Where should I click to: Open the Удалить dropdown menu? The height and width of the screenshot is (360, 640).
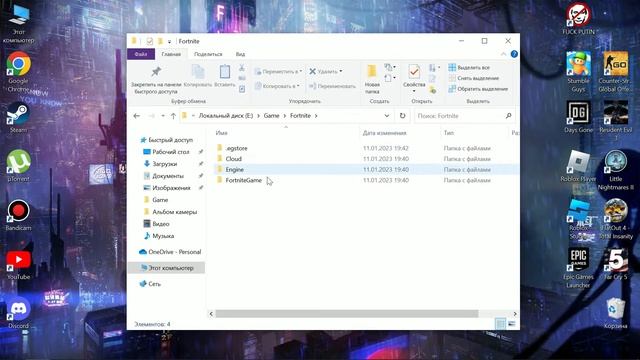click(326, 71)
